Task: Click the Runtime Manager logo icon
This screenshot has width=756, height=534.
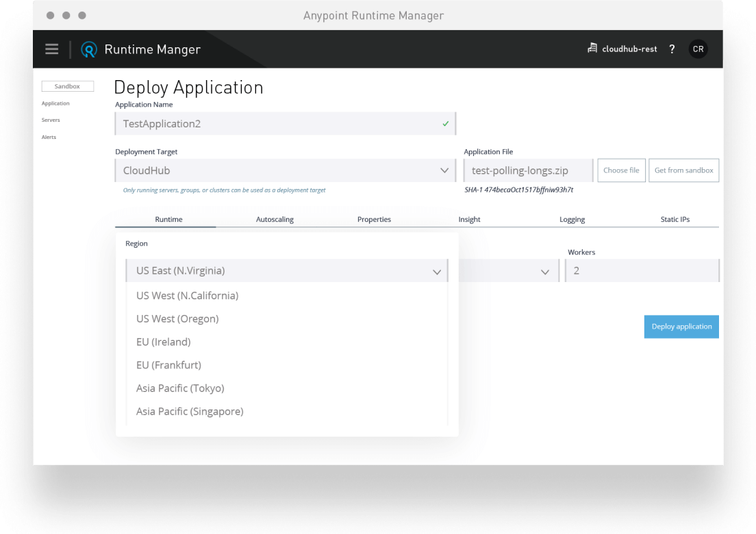Action: pyautogui.click(x=89, y=50)
